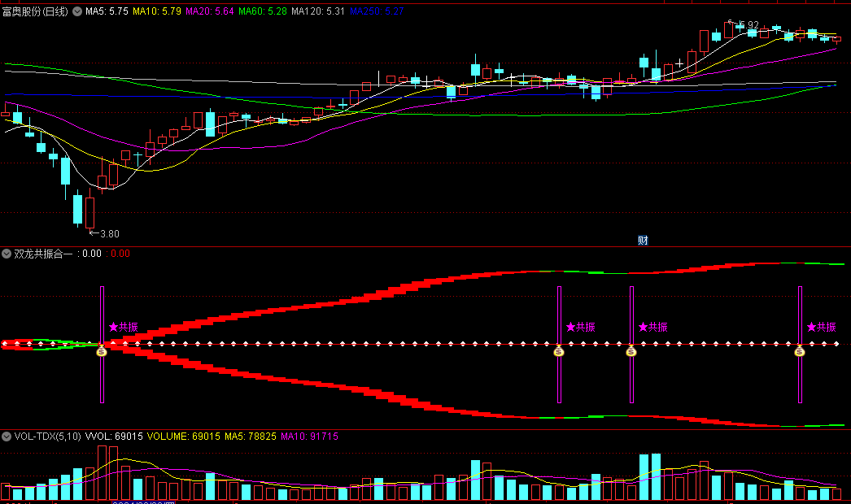Select the rightmost ★共振 signal label
The image size is (851, 504).
pos(821,327)
